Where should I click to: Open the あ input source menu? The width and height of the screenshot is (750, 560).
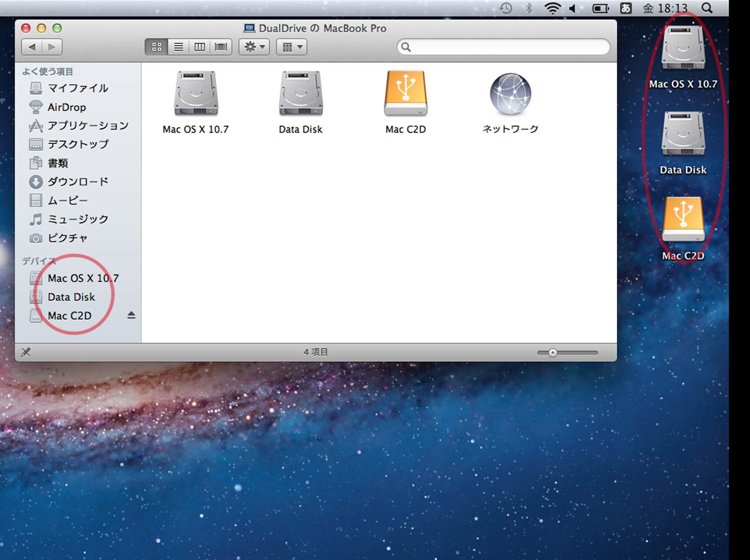[x=626, y=8]
